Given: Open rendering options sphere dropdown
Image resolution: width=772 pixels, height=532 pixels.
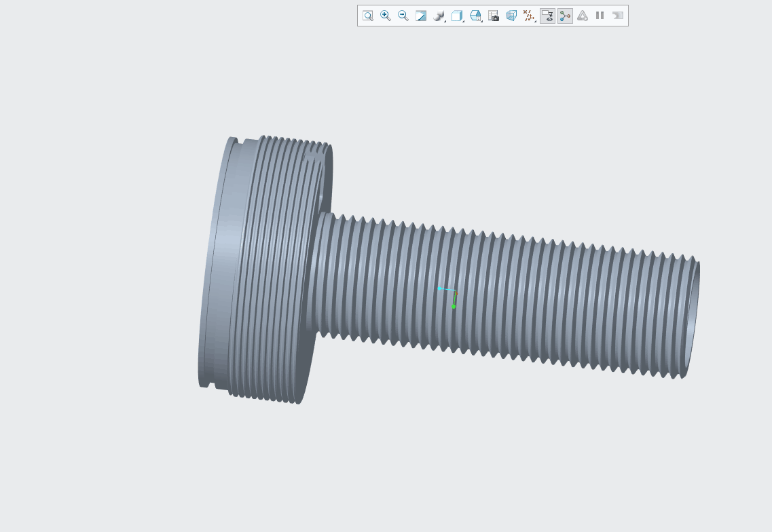Looking at the screenshot, I should click(439, 16).
